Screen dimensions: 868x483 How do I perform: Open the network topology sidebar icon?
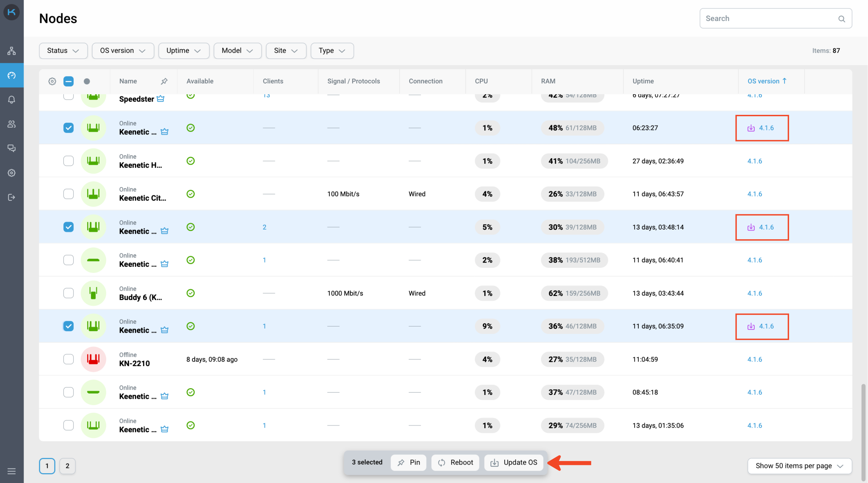pyautogui.click(x=11, y=51)
